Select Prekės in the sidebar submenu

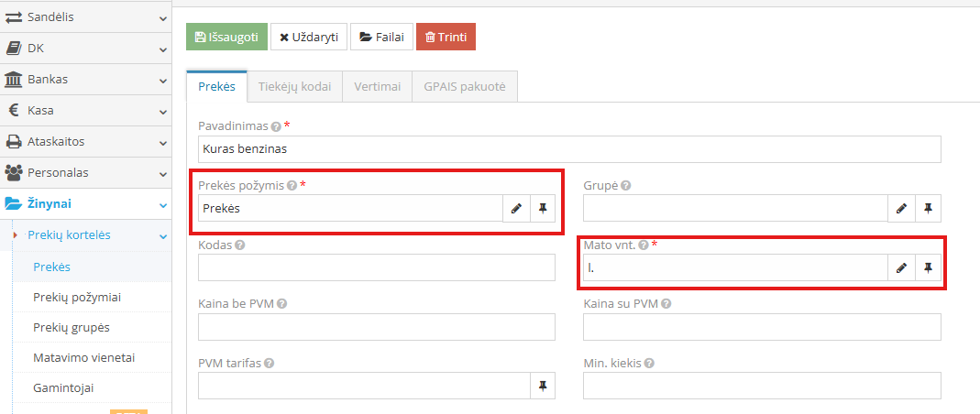coord(52,267)
